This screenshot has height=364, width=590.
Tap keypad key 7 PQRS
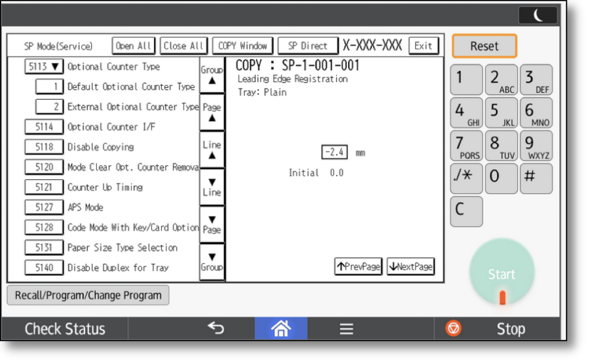(466, 146)
